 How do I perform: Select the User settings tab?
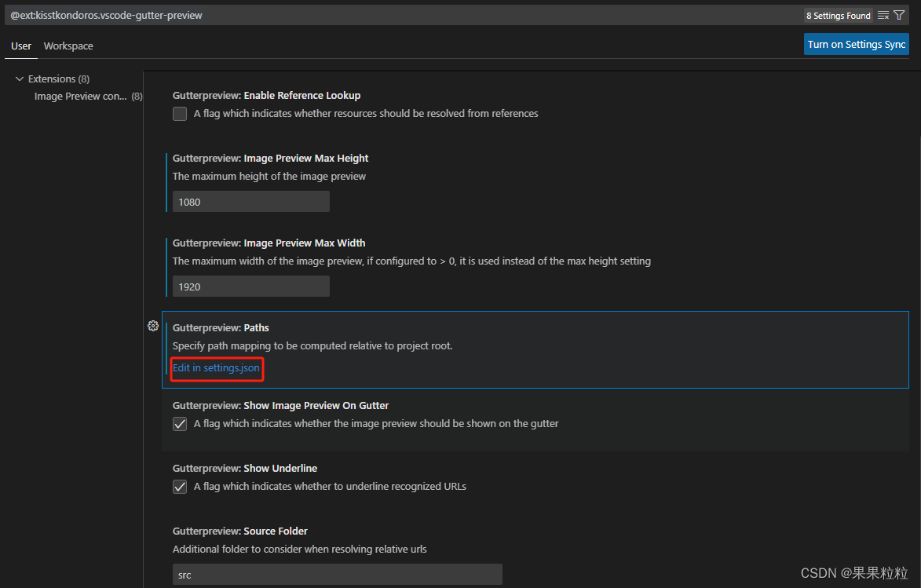pyautogui.click(x=20, y=46)
